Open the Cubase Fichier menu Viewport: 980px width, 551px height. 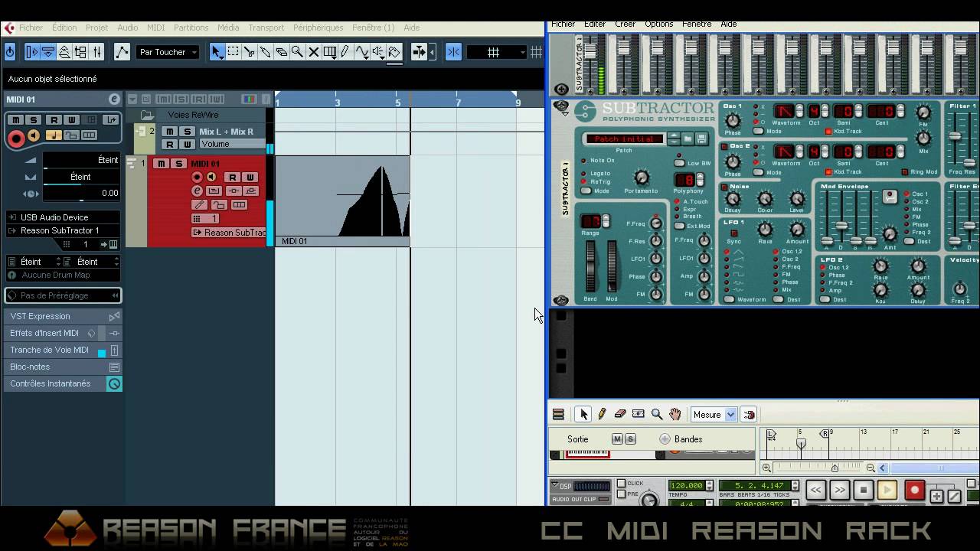31,28
